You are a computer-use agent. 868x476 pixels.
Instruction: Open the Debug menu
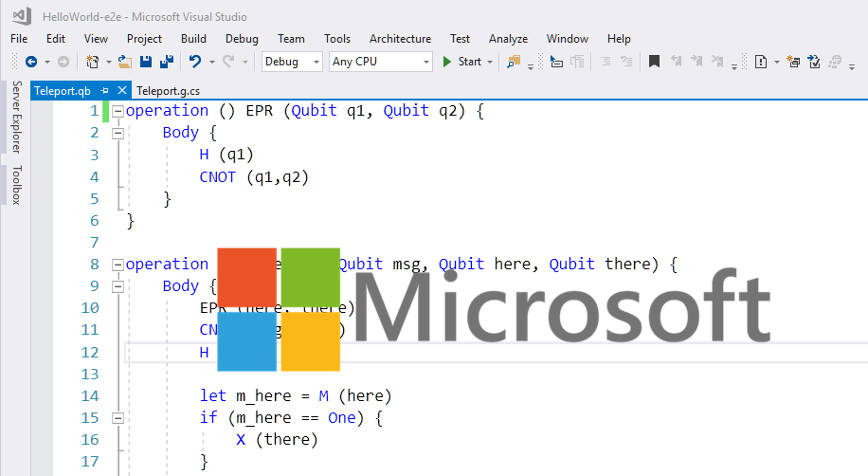[x=242, y=39]
